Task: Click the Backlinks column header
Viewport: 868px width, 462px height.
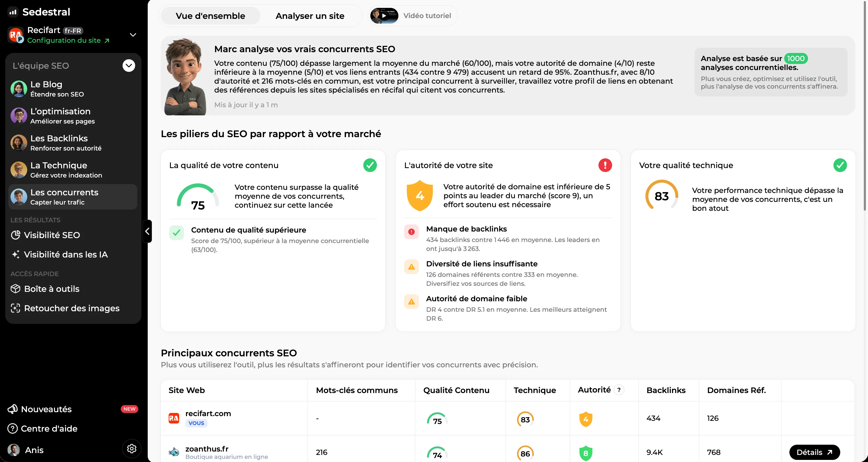Action: tap(666, 390)
